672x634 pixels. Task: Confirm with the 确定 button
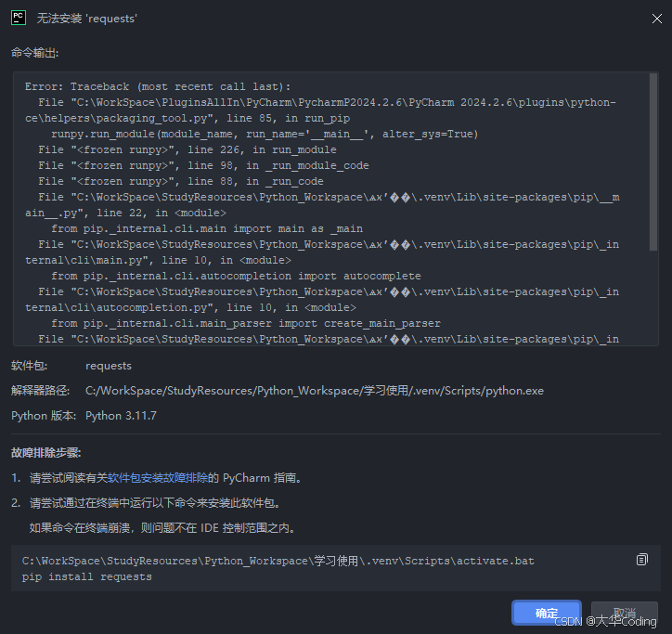pyautogui.click(x=547, y=613)
